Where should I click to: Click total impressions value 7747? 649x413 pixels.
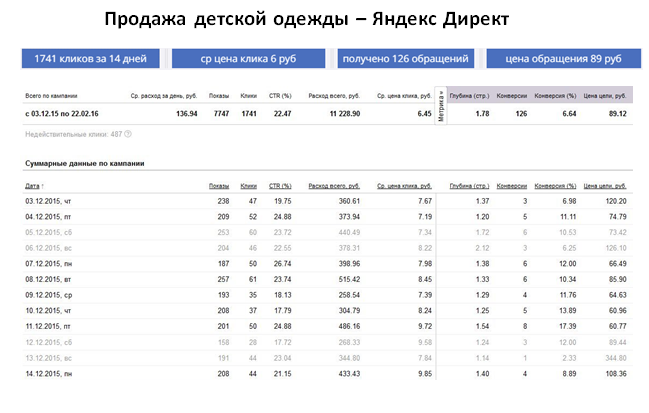(221, 114)
